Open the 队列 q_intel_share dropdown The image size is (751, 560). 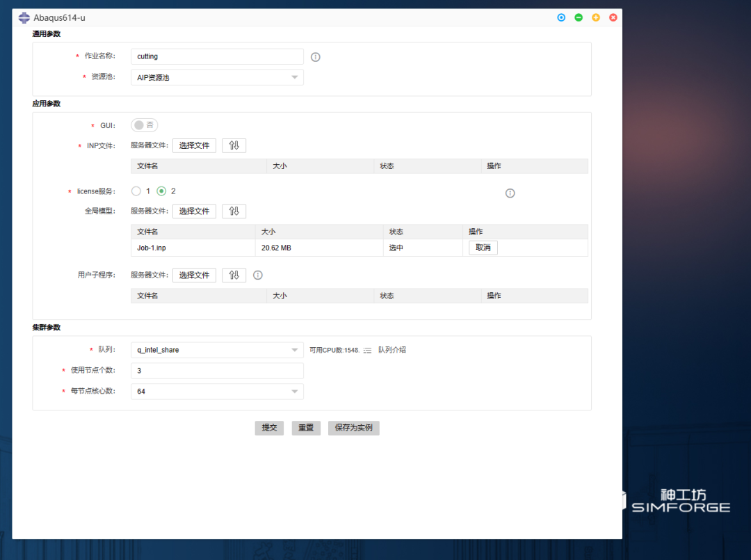pyautogui.click(x=217, y=350)
